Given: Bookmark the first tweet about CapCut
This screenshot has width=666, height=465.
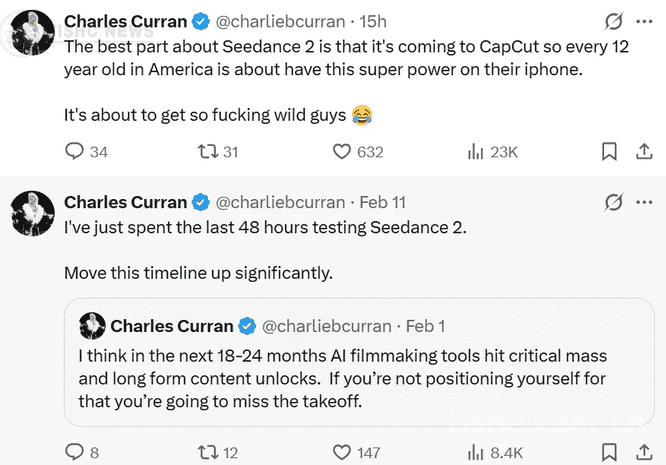Looking at the screenshot, I should pos(609,152).
